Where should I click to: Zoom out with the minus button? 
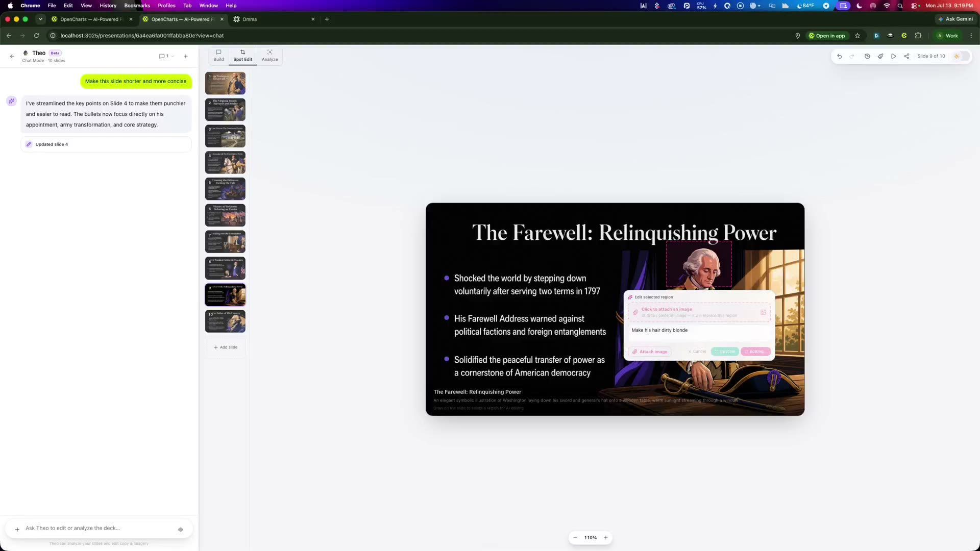[x=575, y=538]
